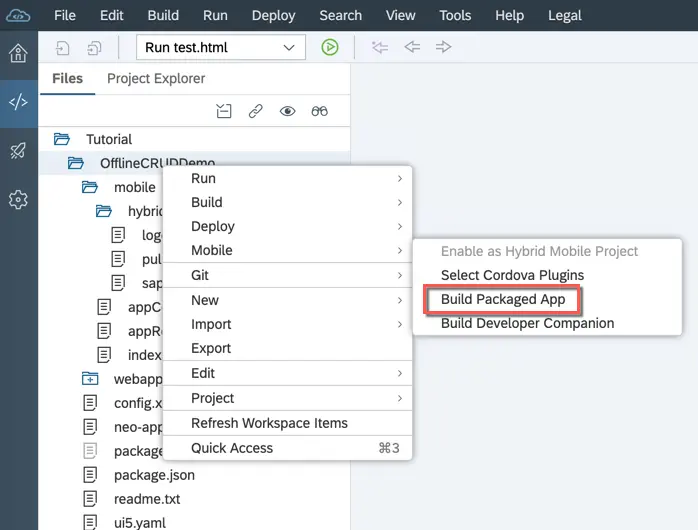Choose Export from the context menu
Image resolution: width=698 pixels, height=530 pixels.
click(x=288, y=348)
